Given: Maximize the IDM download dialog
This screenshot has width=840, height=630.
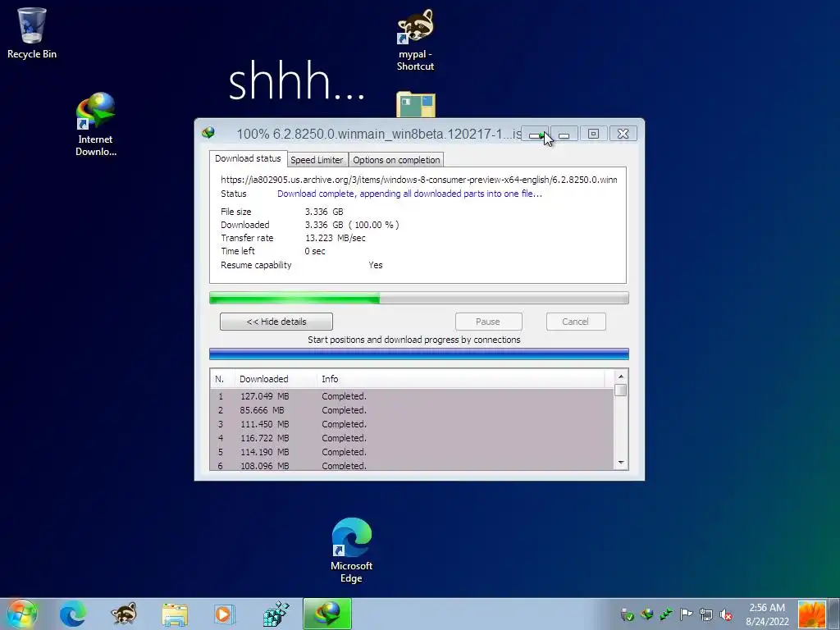Looking at the screenshot, I should point(593,134).
